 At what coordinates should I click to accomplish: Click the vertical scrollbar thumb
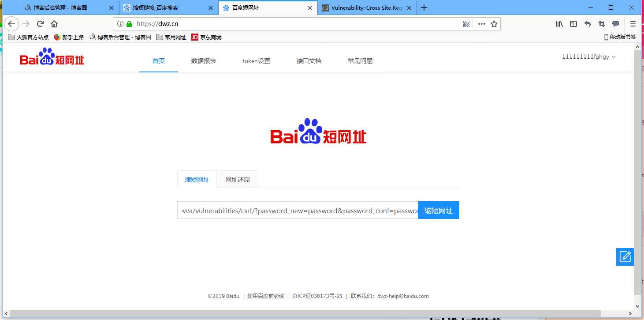tap(637, 172)
